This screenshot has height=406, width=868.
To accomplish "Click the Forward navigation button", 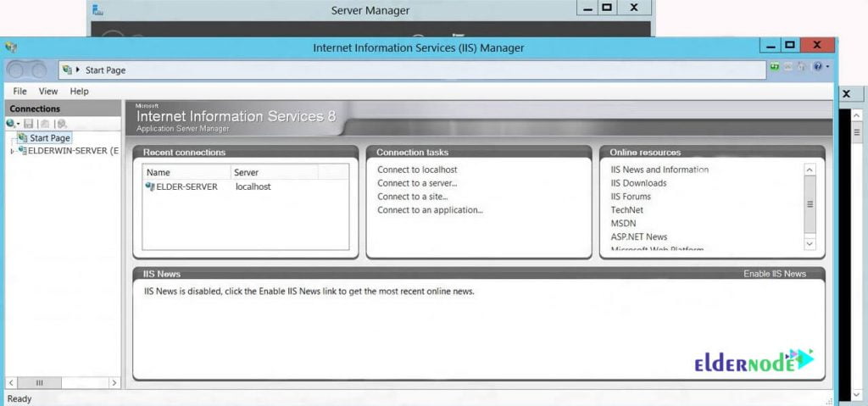I will (37, 70).
